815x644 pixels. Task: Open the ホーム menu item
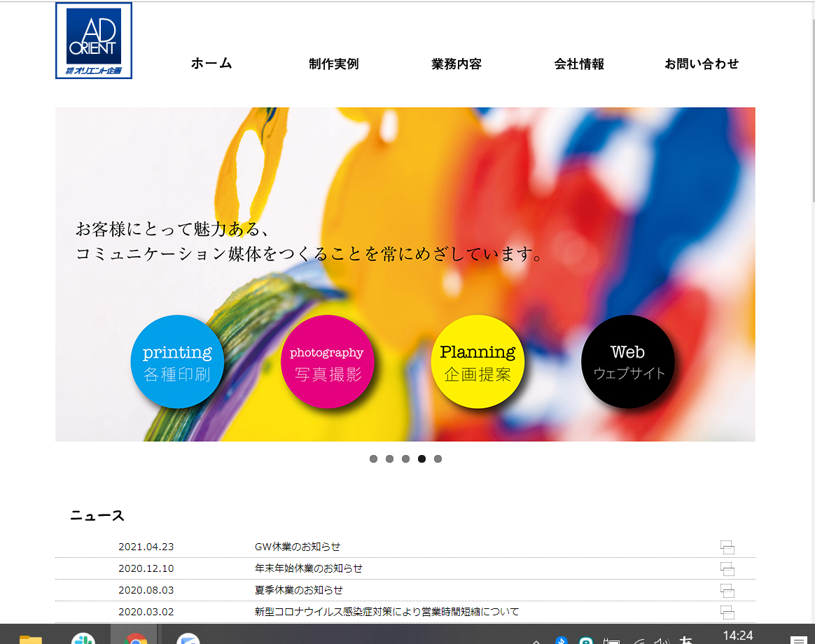coord(211,64)
